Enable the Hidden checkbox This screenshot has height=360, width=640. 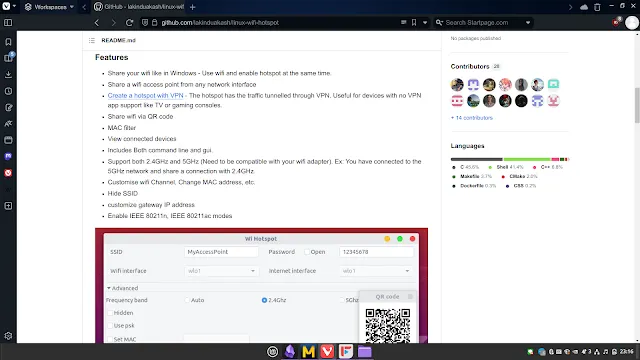point(110,313)
